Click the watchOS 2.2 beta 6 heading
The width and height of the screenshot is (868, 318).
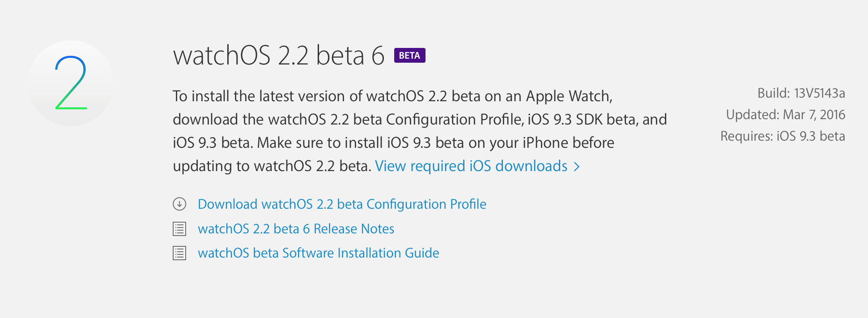click(x=279, y=56)
